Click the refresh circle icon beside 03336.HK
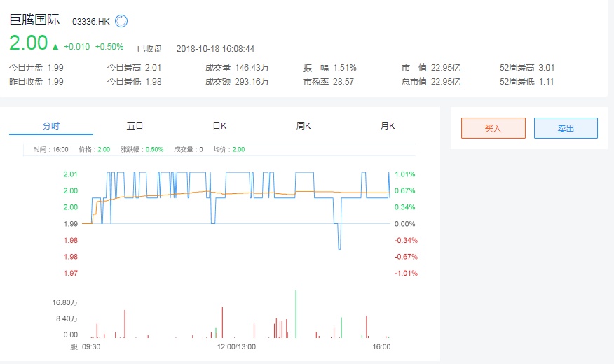 coord(121,21)
